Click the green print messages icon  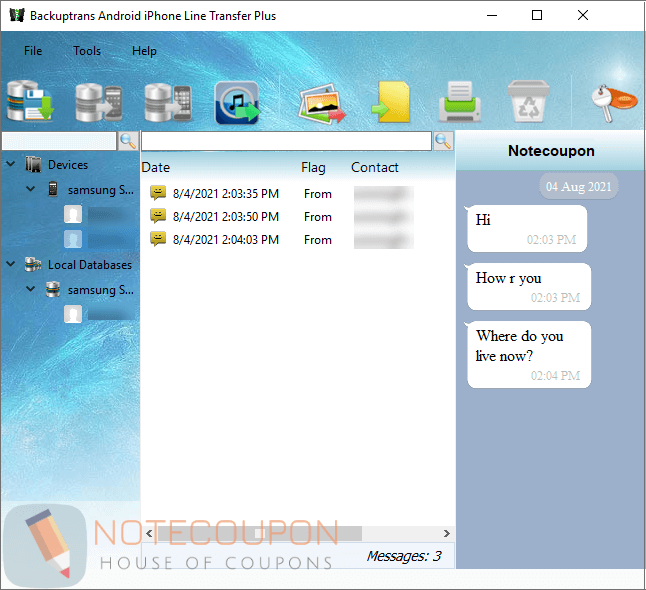460,102
